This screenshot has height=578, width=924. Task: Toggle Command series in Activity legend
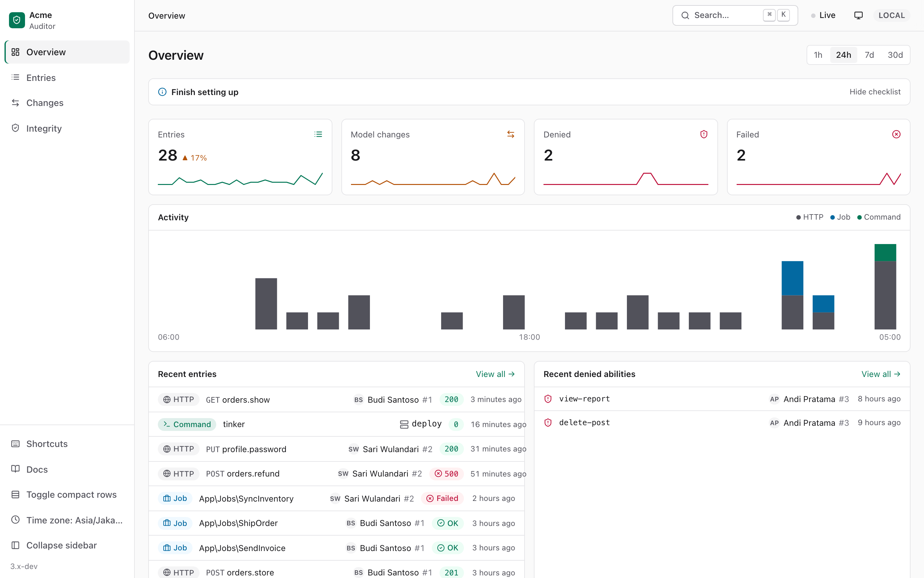[878, 217]
